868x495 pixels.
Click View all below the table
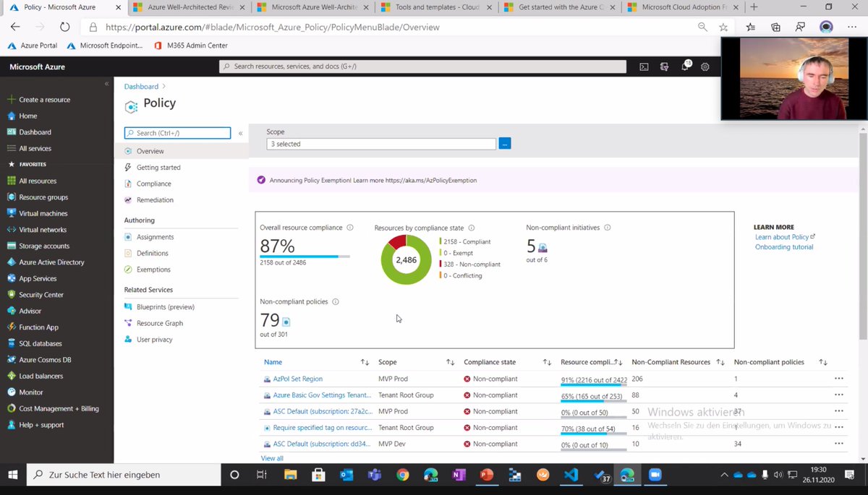[x=272, y=458]
